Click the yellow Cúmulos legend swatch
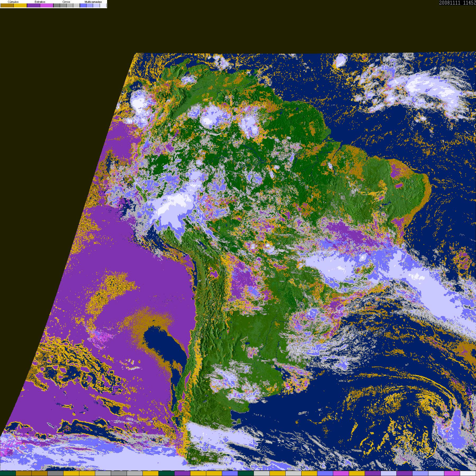The image size is (476, 476). [x=20, y=5]
